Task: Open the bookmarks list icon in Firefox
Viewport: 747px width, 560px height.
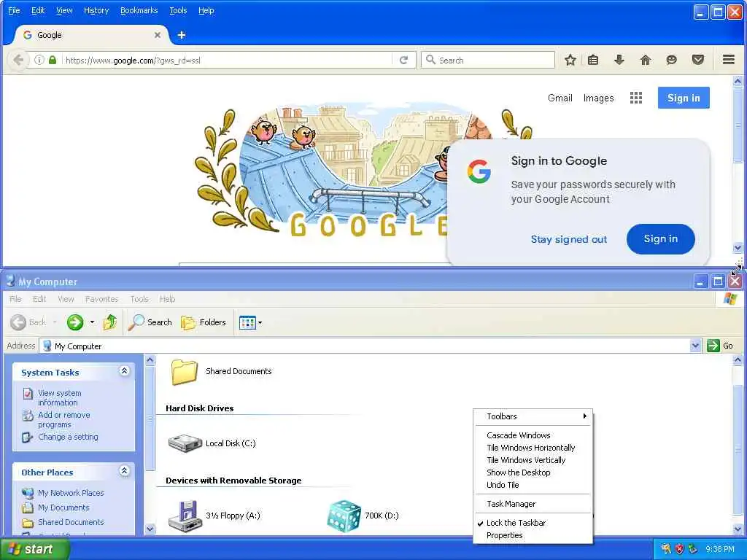Action: coord(593,60)
